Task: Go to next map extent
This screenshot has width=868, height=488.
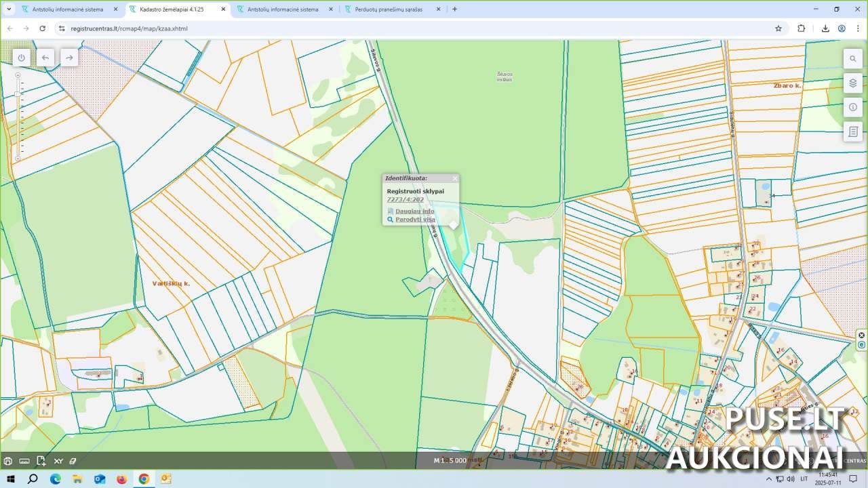Action: [69, 58]
